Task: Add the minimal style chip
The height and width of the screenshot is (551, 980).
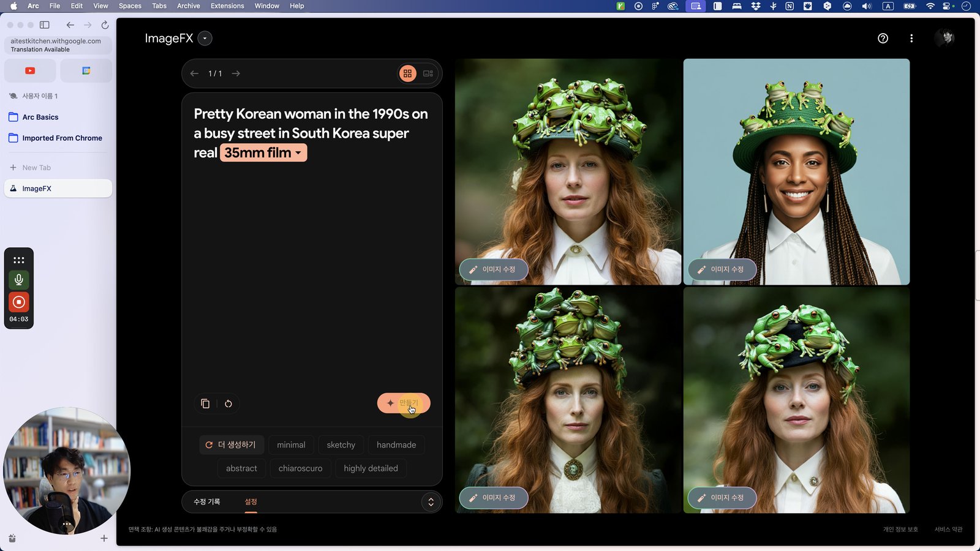Action: pyautogui.click(x=291, y=445)
